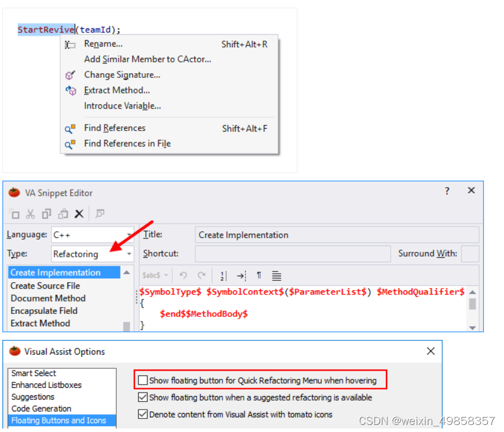Image resolution: width=504 pixels, height=432 pixels.
Task: Create a new snippet via toolbar icon
Action: 14,214
